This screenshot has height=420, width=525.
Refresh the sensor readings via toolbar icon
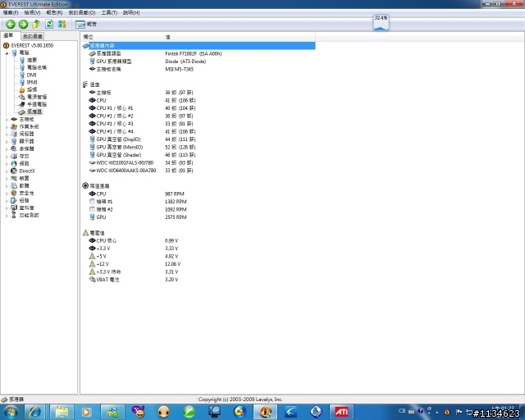[49, 24]
